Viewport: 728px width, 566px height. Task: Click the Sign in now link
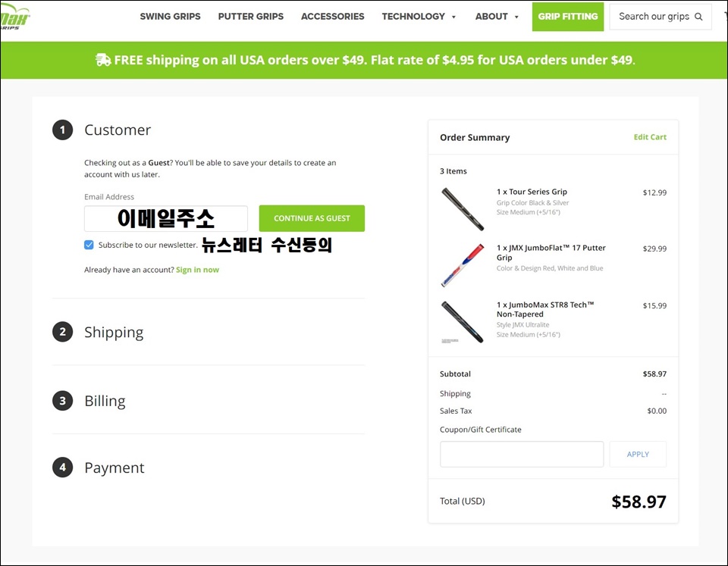(x=197, y=270)
